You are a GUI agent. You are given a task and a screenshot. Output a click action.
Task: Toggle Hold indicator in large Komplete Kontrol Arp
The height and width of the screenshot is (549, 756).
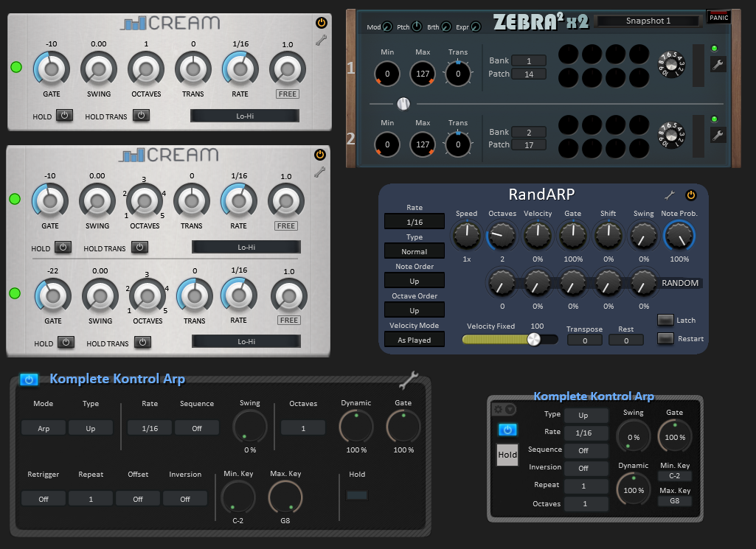pyautogui.click(x=357, y=495)
